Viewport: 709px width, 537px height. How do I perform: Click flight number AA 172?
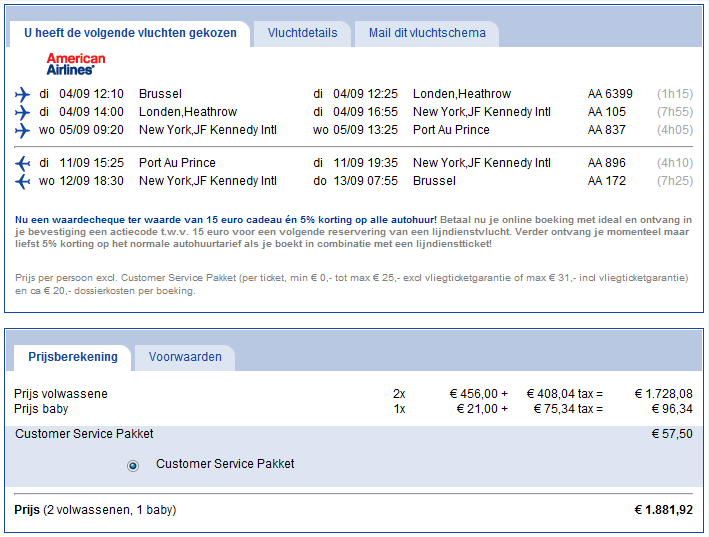[606, 181]
